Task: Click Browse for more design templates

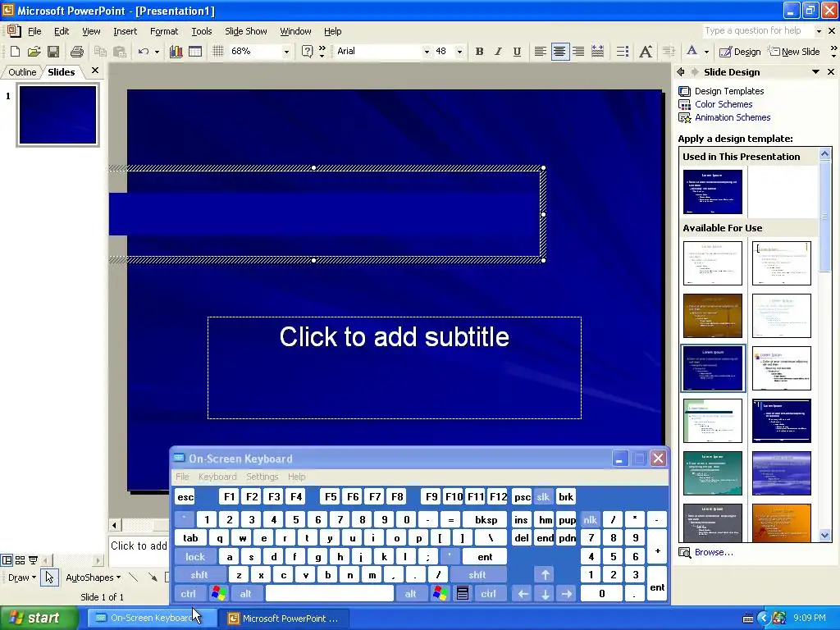Action: point(714,552)
